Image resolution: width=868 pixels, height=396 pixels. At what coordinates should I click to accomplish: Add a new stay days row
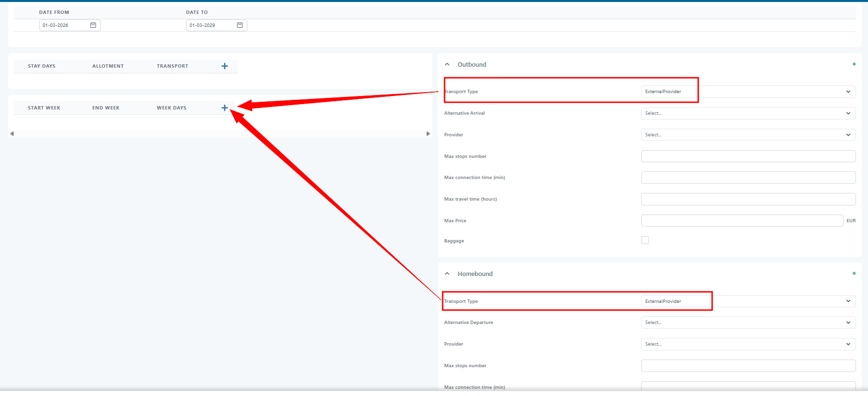pos(224,66)
